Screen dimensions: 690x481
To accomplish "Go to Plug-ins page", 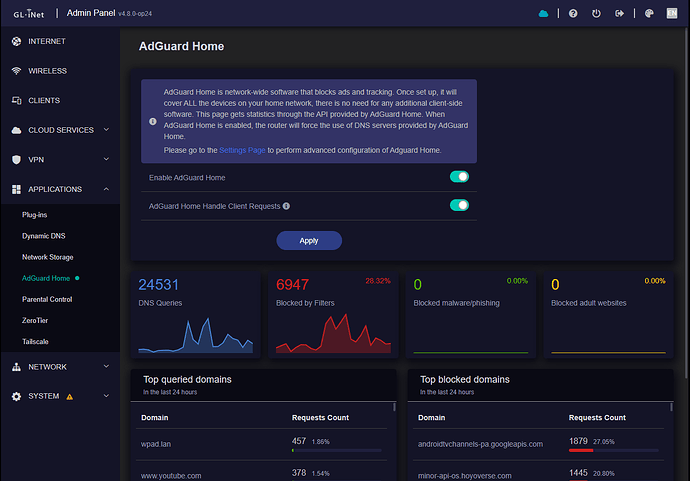I will (35, 215).
